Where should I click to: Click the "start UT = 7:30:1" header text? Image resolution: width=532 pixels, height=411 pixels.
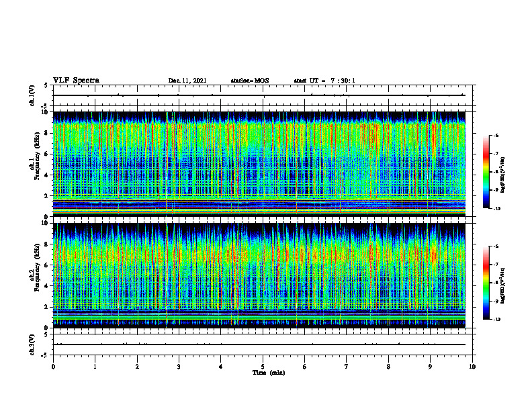324,81
